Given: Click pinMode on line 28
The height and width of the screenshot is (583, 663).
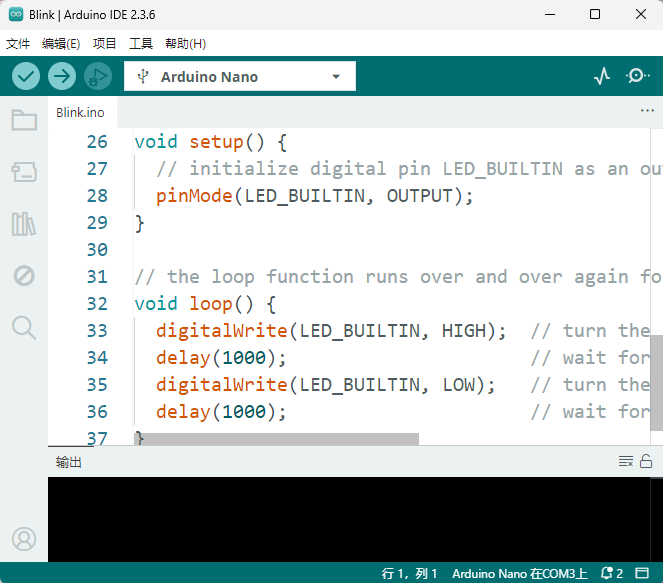Looking at the screenshot, I should pyautogui.click(x=194, y=196).
